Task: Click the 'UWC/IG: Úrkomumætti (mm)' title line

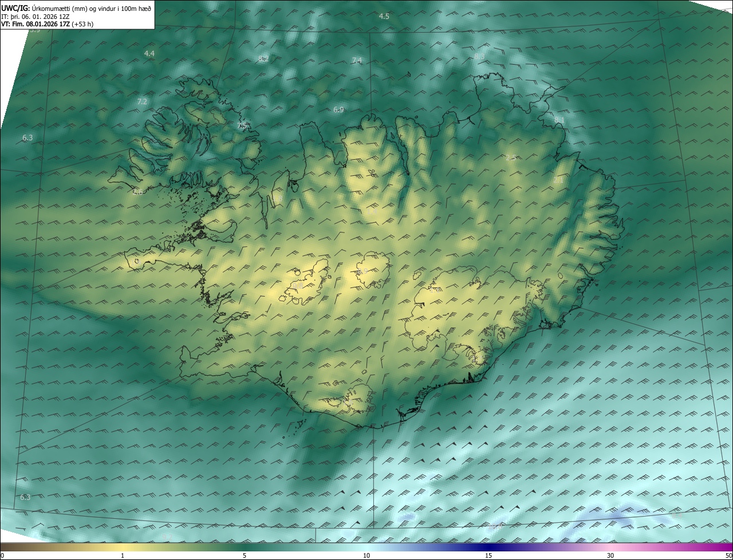Action: 76,7
